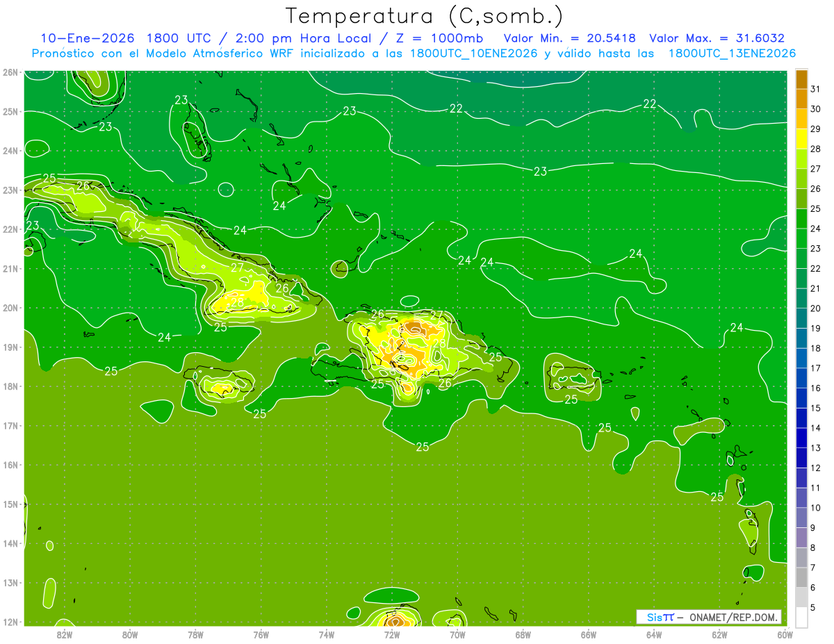Viewport: 834px width, 644px height.
Task: Click the 'Pronóstico con el Modelo Atmosférico WRF' line
Action: (414, 53)
